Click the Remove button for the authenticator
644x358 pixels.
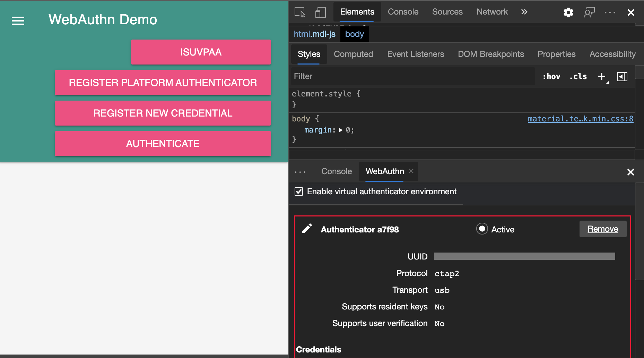(x=602, y=229)
